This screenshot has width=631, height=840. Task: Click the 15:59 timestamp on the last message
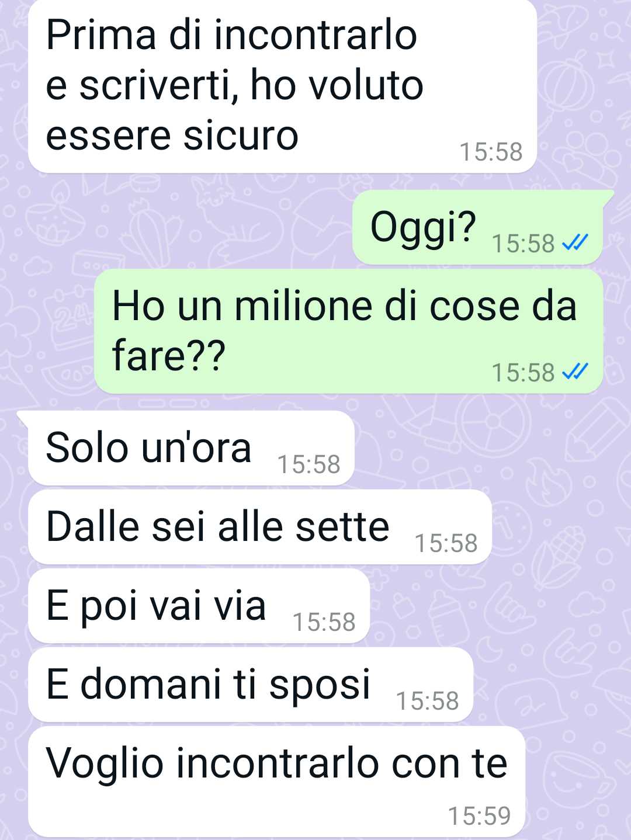tap(479, 816)
